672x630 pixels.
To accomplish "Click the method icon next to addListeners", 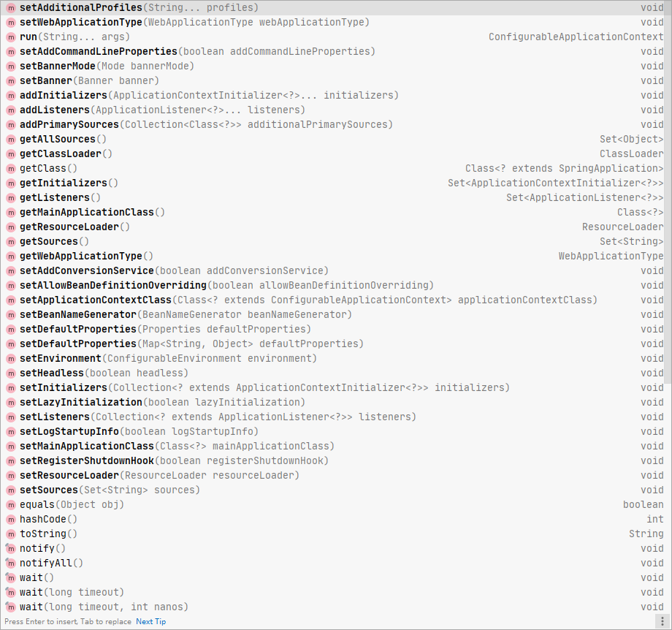I will click(x=10, y=110).
